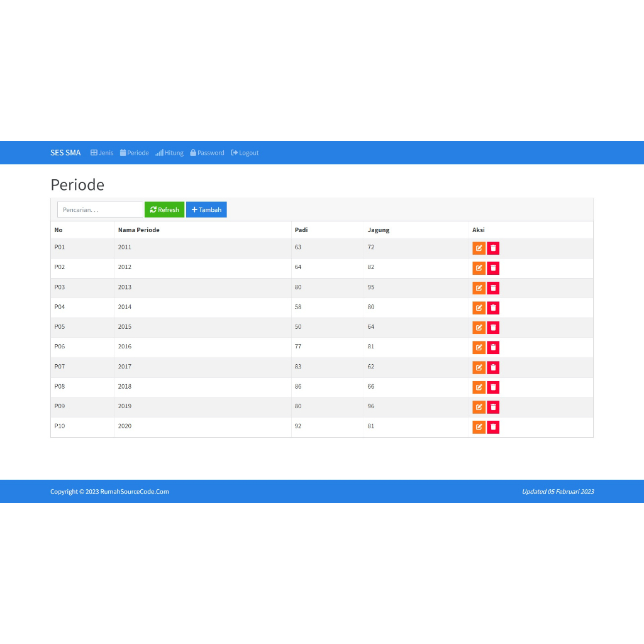Viewport: 644px width, 644px height.
Task: Delete the P10 2020 row
Action: (x=493, y=427)
